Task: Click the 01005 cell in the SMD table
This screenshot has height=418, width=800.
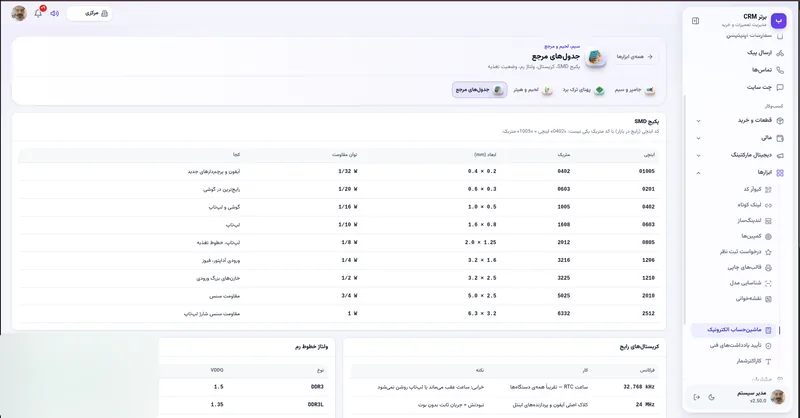Action: coord(646,171)
